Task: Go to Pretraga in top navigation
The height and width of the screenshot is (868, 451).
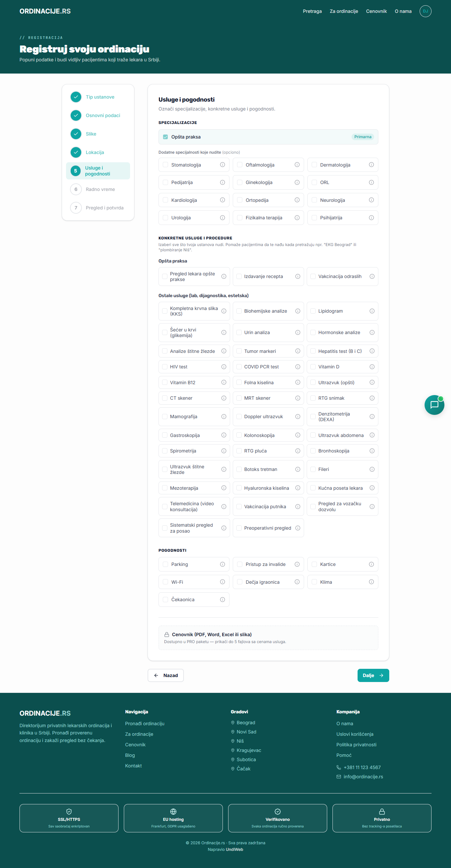Action: 312,11
